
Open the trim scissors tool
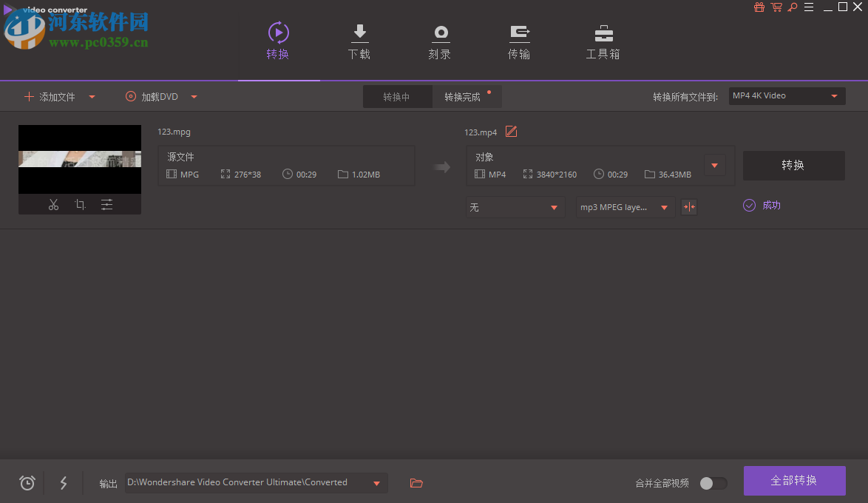click(x=53, y=205)
